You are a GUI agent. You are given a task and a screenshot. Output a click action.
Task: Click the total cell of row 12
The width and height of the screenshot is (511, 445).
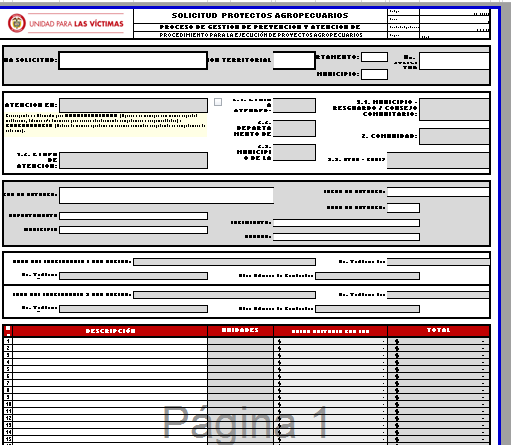tap(438, 418)
